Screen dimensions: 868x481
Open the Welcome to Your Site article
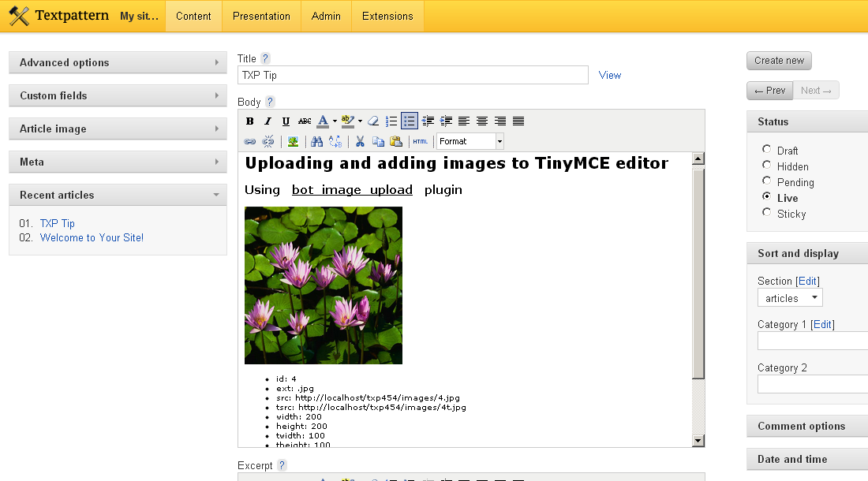tap(92, 237)
